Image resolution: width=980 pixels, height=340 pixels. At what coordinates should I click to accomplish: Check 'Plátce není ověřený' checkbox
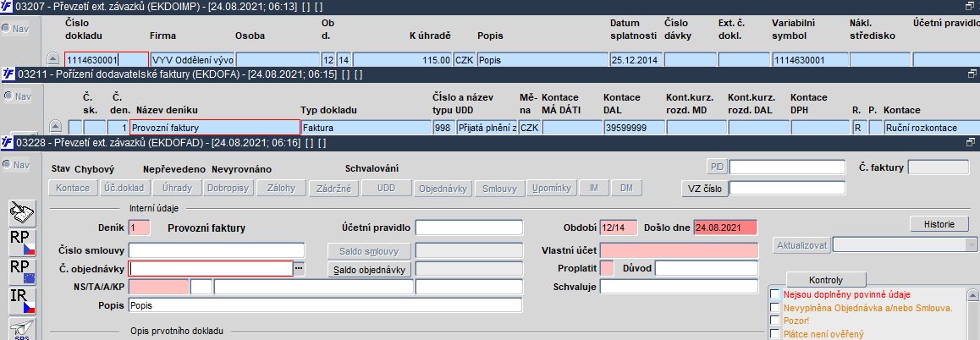[x=775, y=333]
